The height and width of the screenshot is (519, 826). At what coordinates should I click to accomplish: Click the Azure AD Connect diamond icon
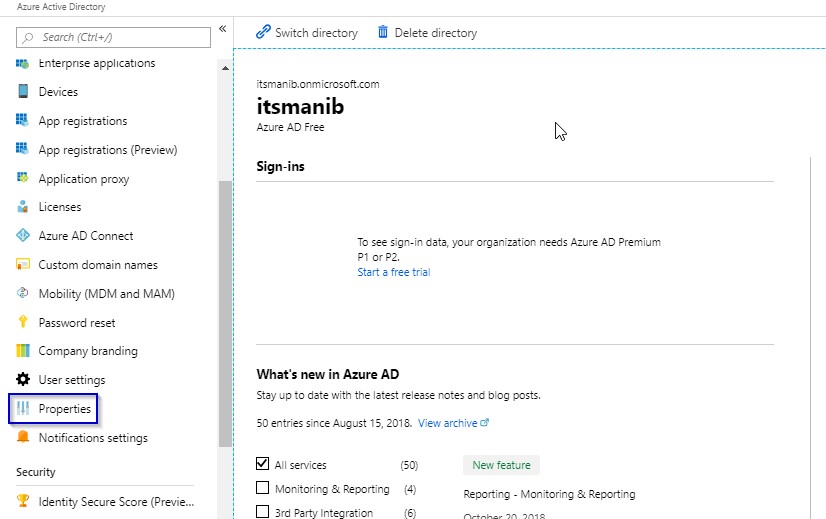click(x=23, y=235)
